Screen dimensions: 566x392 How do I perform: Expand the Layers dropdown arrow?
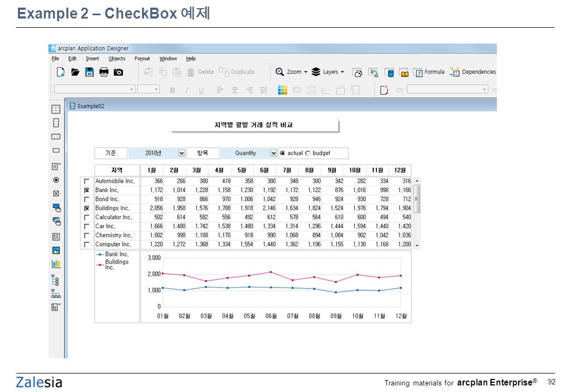click(342, 72)
